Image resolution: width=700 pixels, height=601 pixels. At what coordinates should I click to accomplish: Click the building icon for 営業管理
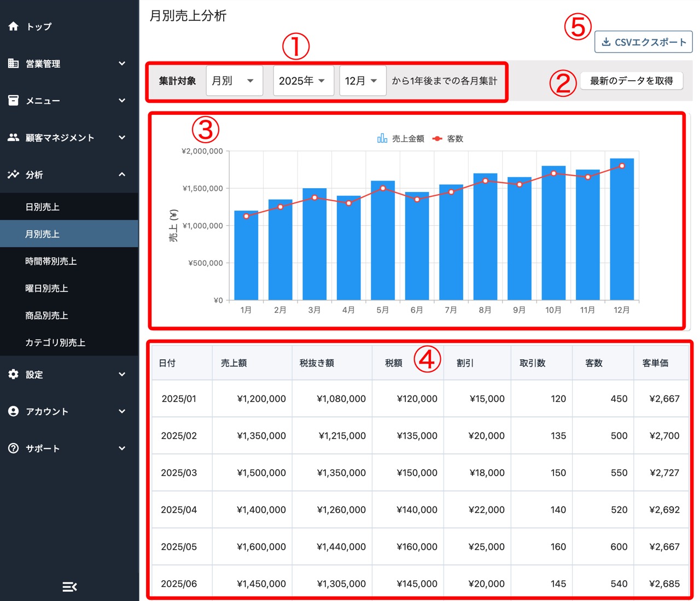click(14, 63)
